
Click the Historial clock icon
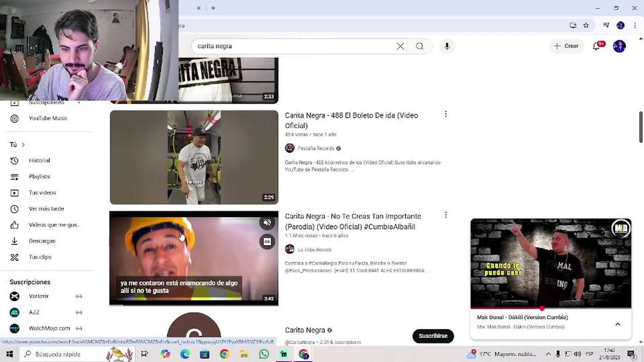coord(15,160)
